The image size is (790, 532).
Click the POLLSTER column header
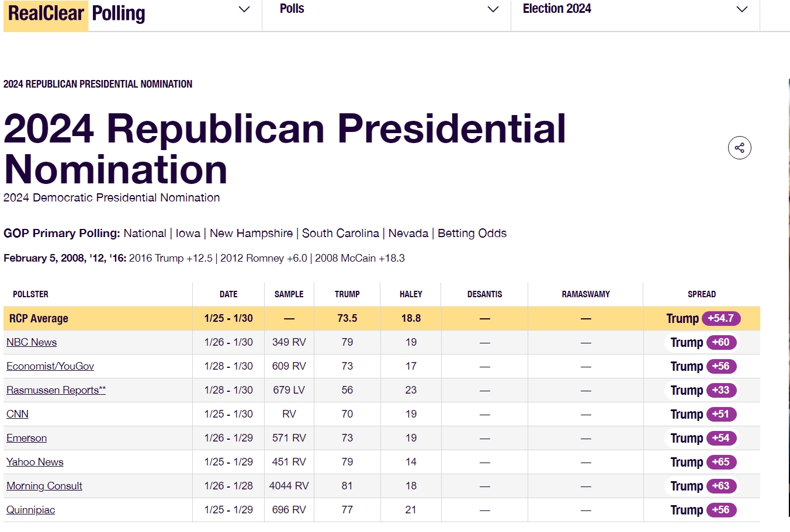pos(30,294)
